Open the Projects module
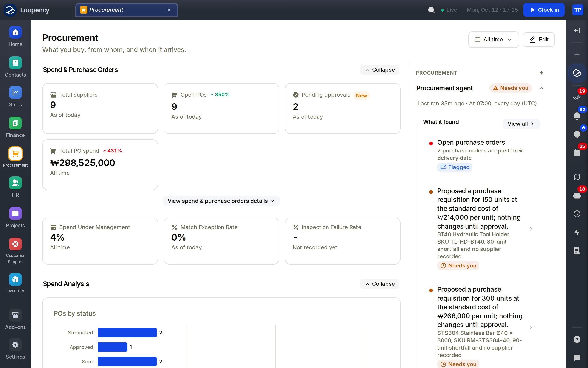 point(15,218)
